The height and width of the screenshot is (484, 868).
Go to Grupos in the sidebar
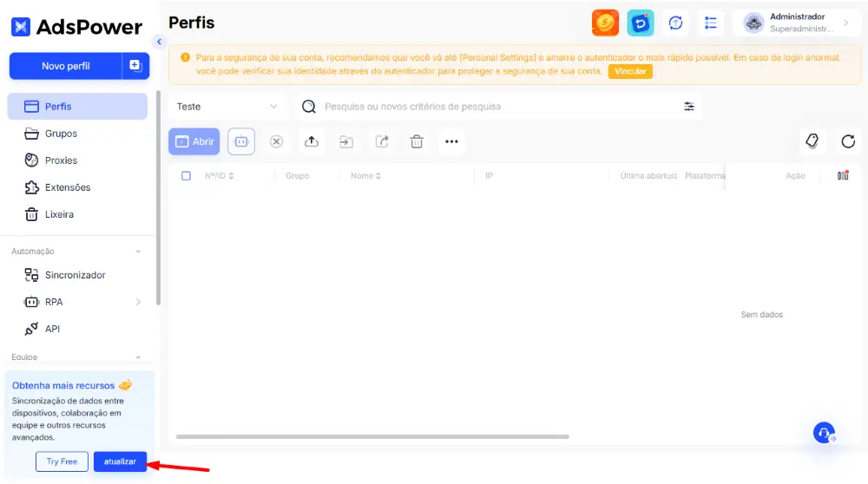[77, 134]
